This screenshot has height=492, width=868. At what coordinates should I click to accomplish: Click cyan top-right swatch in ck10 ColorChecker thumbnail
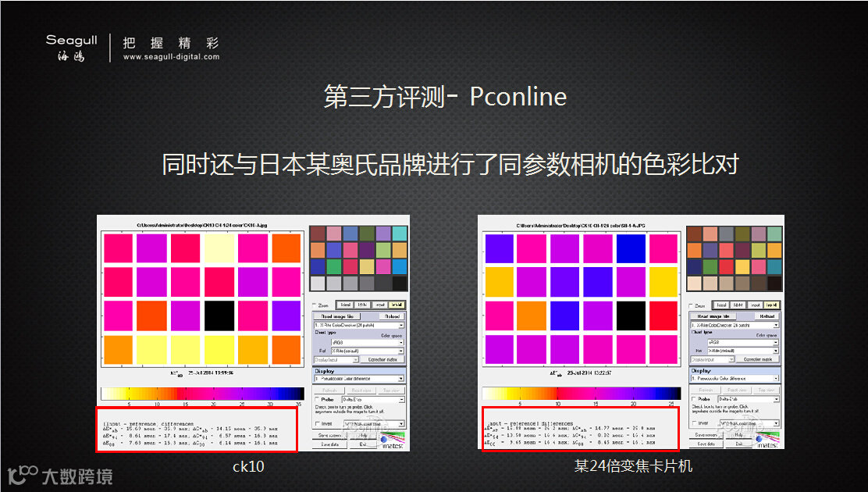pos(400,234)
